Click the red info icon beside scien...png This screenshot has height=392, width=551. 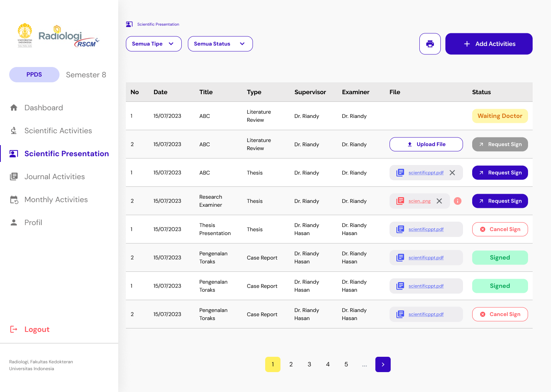[458, 201]
